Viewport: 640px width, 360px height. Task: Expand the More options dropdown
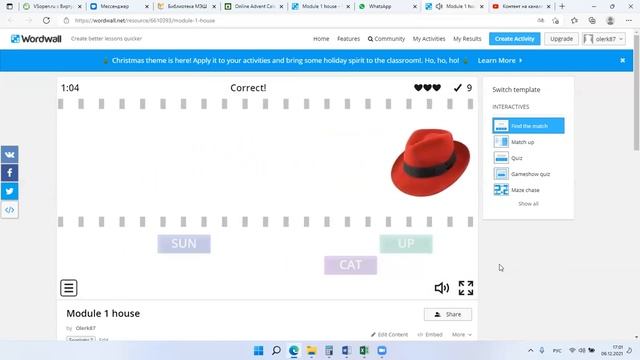[x=462, y=334]
